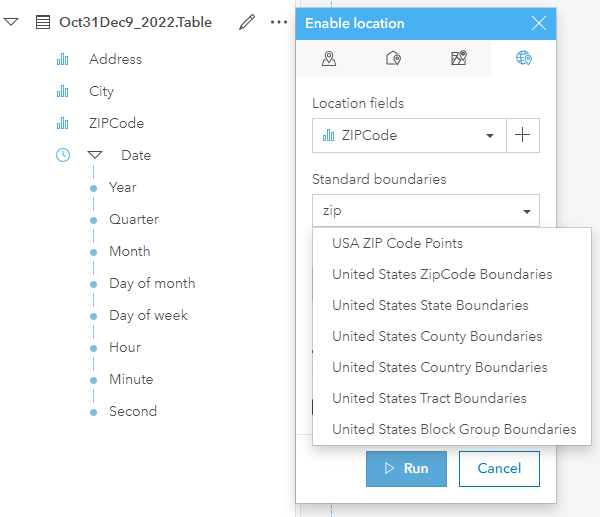Image resolution: width=600 pixels, height=517 pixels.
Task: Switch to the address location tab
Action: (394, 59)
